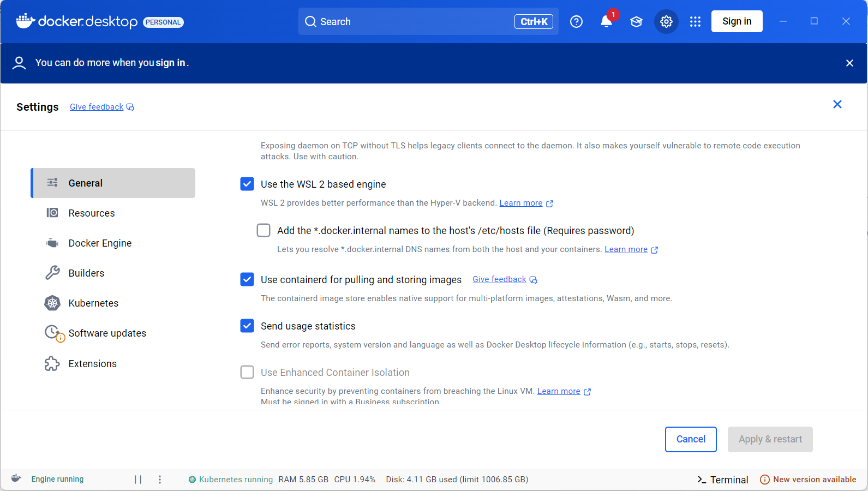The image size is (868, 491).
Task: Uncheck Use containerd for pulling and storing images
Action: pos(247,279)
